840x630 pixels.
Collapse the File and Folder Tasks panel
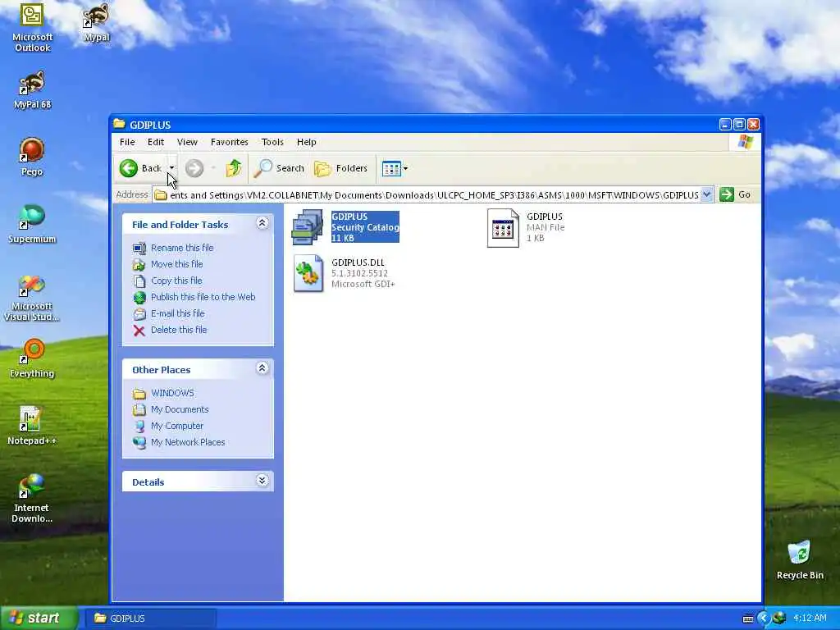(x=262, y=223)
